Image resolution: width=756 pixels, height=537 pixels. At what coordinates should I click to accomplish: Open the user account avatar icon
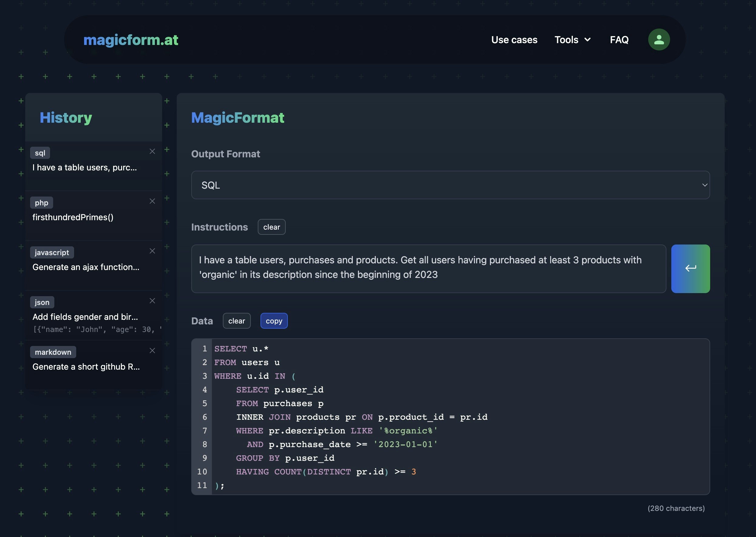point(659,40)
